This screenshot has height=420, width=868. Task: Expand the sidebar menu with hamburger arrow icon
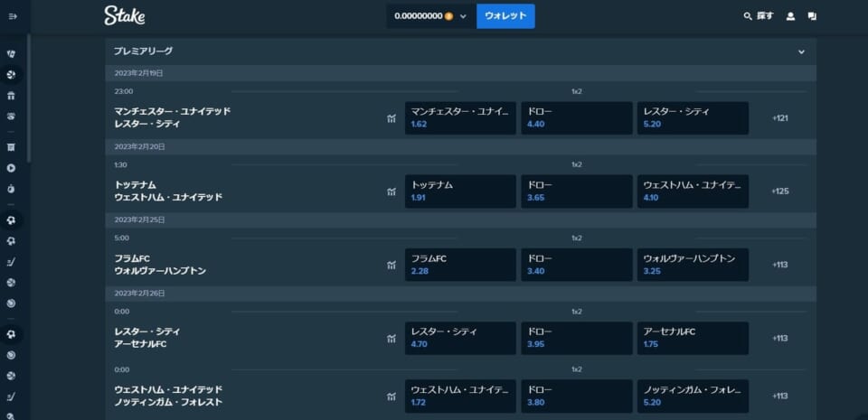click(13, 16)
